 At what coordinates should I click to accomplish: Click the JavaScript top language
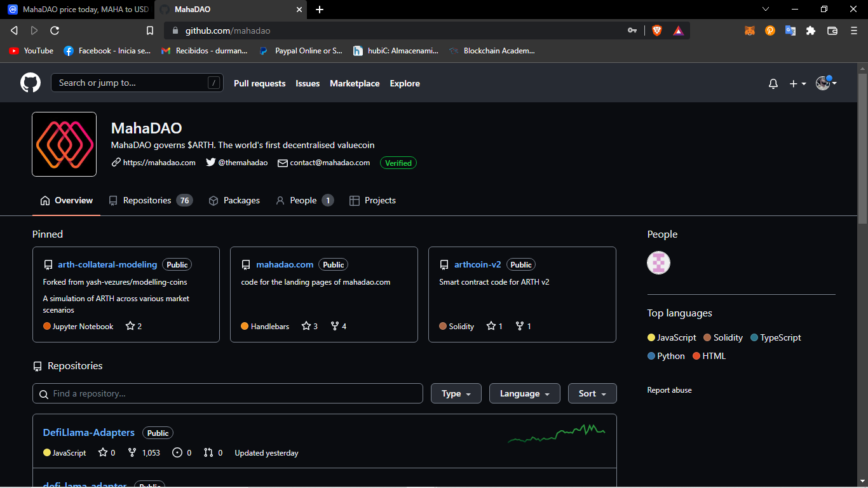tap(672, 337)
